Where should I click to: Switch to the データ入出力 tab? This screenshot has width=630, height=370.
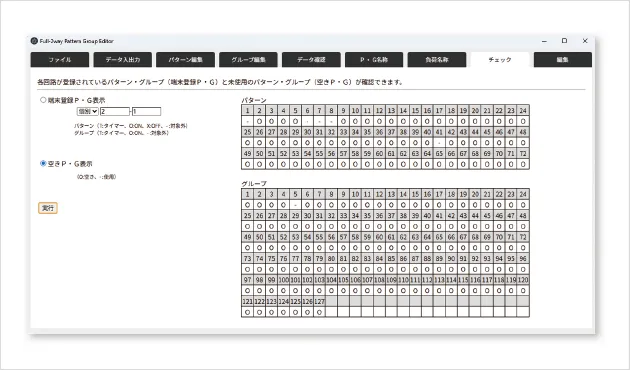123,59
